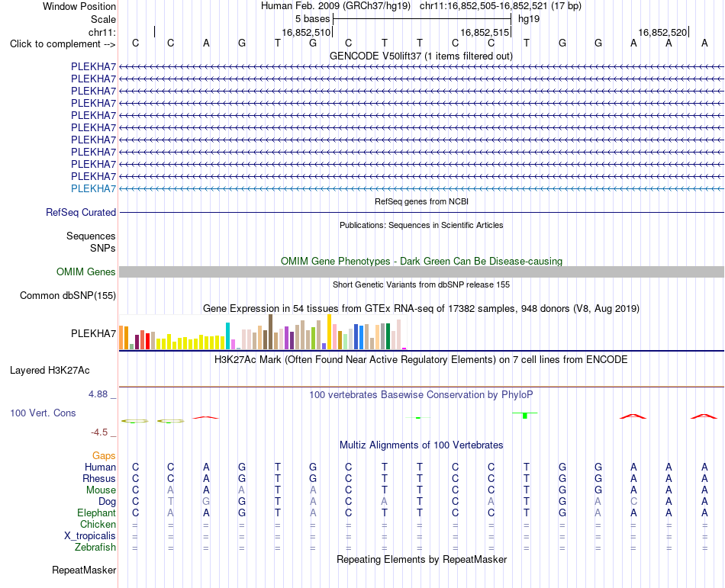Click the tiny magenta GTEx bar at the chart end
This screenshot has height=588, width=725.
tap(404, 349)
